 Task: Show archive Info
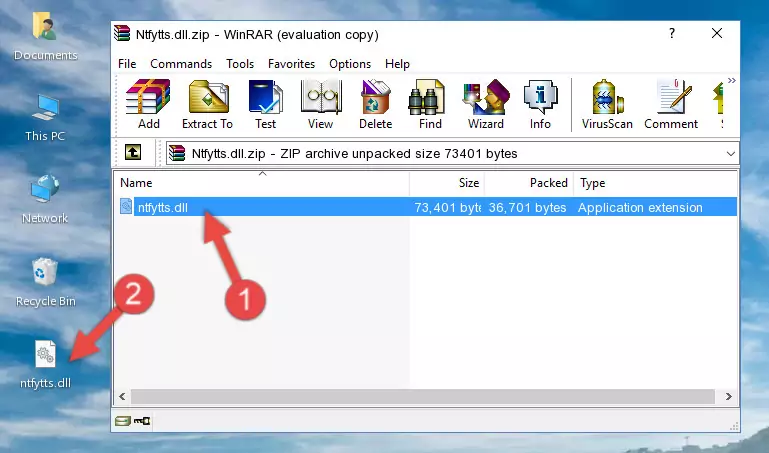[x=540, y=104]
